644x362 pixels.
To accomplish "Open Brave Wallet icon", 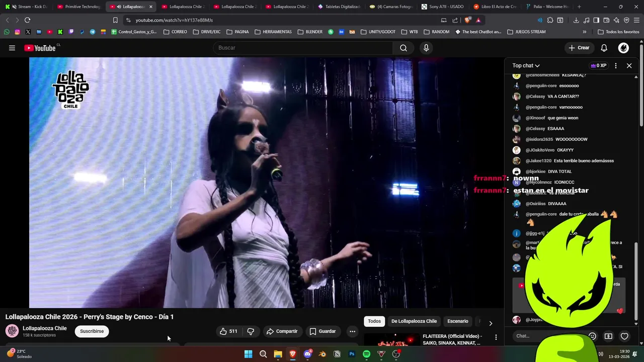I will coord(606,20).
